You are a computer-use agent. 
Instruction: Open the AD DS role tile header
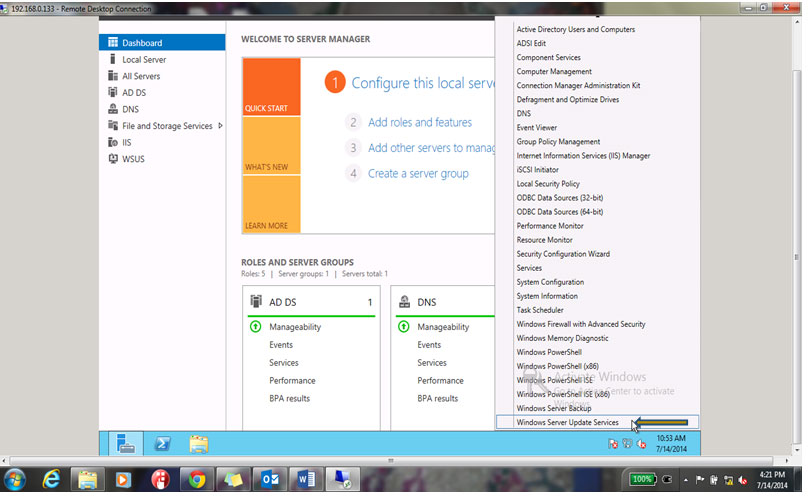coord(311,302)
